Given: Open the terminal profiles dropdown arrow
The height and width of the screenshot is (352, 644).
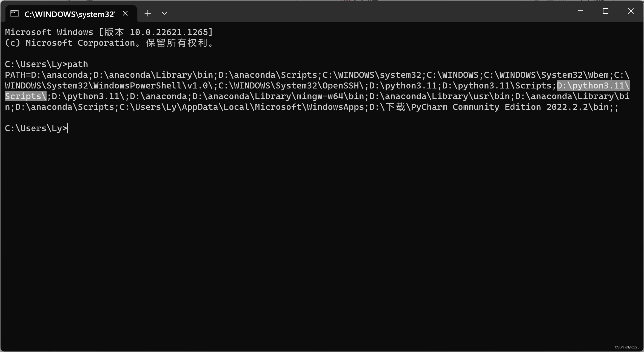Looking at the screenshot, I should click(164, 13).
